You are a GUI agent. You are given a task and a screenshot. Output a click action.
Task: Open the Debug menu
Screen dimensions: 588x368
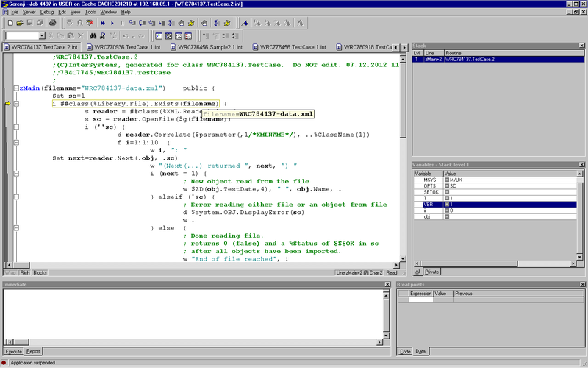47,13
